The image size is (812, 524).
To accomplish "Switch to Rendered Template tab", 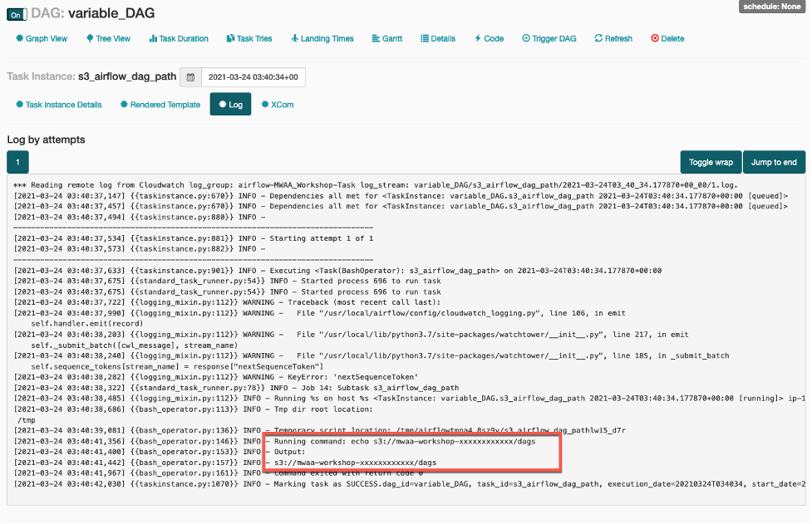I will pyautogui.click(x=160, y=105).
